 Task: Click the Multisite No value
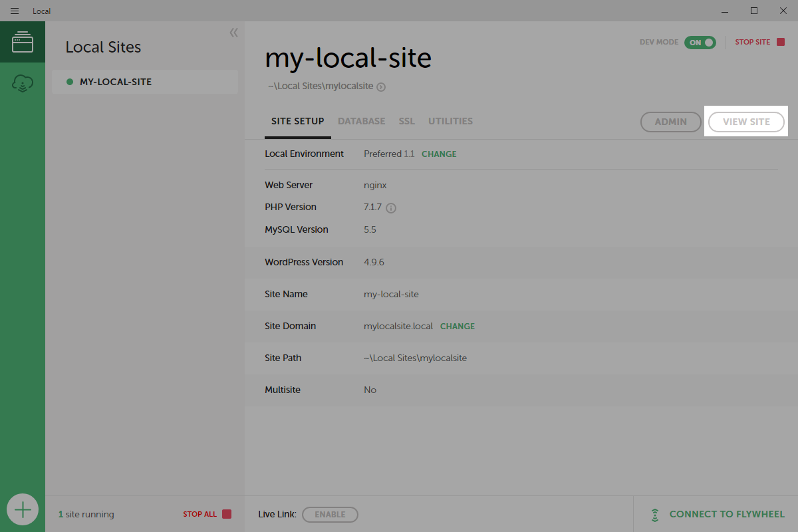[370, 390]
